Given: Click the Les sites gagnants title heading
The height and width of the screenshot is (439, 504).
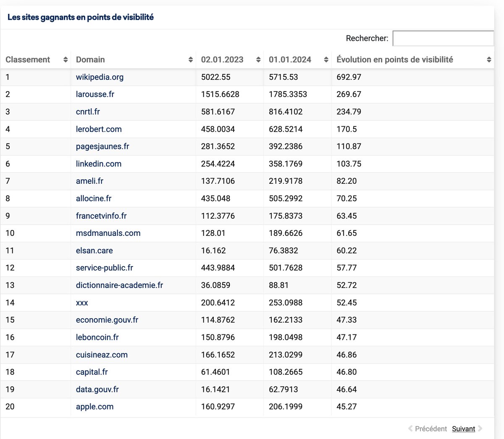Looking at the screenshot, I should coord(81,17).
